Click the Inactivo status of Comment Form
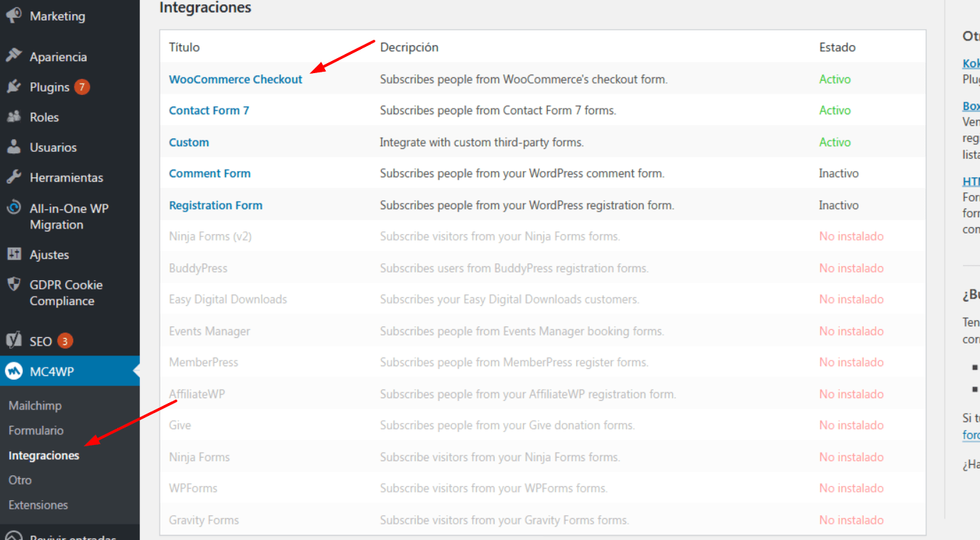Image resolution: width=980 pixels, height=540 pixels. click(839, 173)
